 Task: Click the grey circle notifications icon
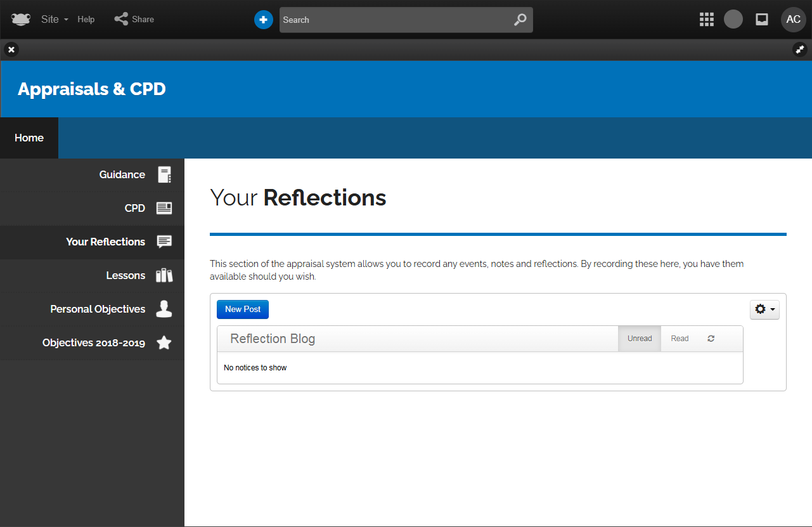pos(733,20)
